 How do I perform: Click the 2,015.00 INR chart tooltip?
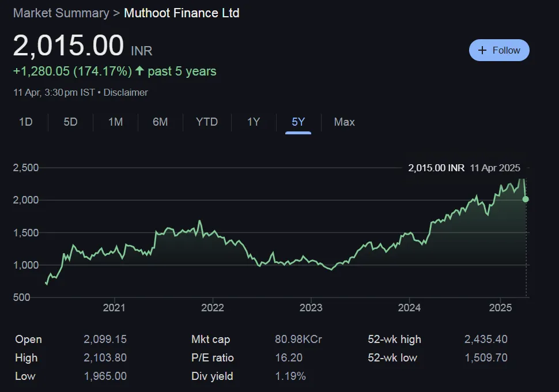click(464, 168)
